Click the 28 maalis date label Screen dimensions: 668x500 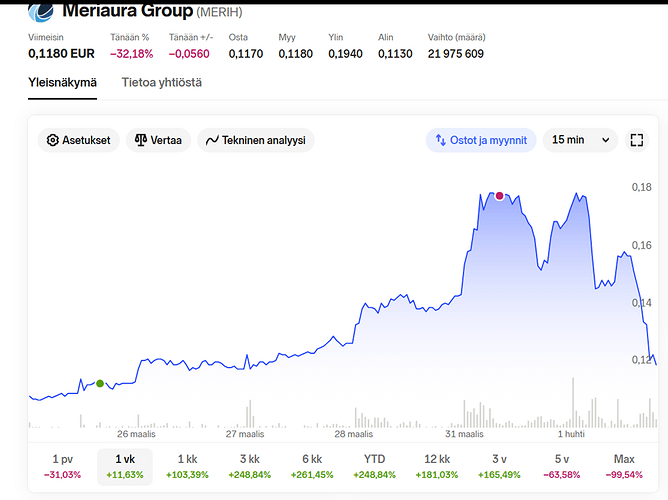point(354,434)
